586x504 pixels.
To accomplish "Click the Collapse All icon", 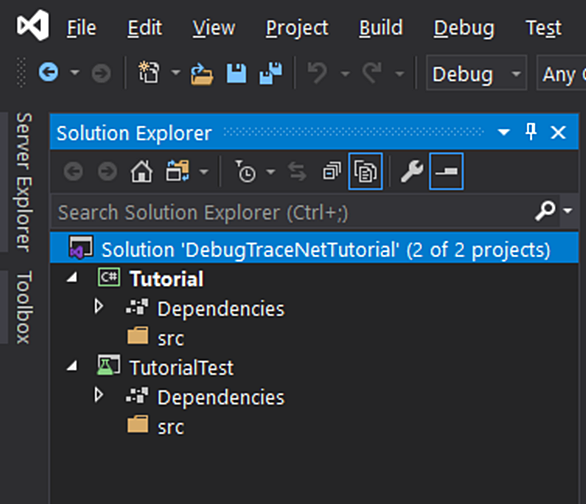I will 332,171.
